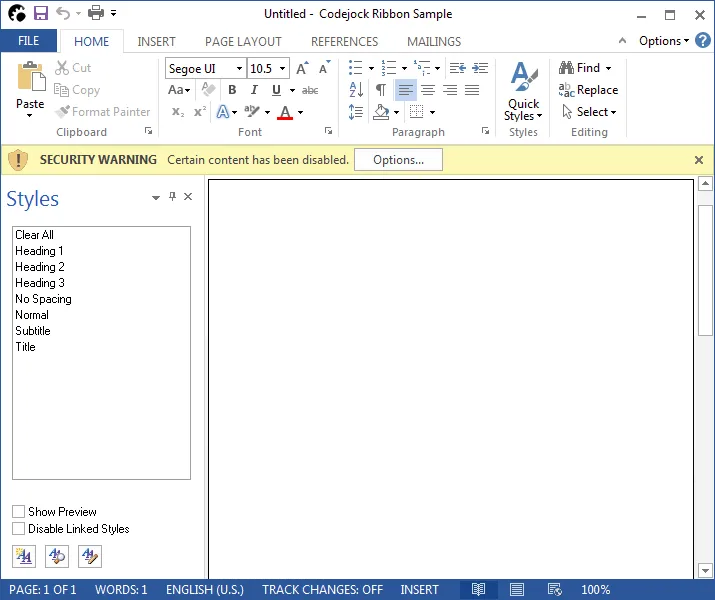Toggle Strikethrough formatting

(310, 90)
